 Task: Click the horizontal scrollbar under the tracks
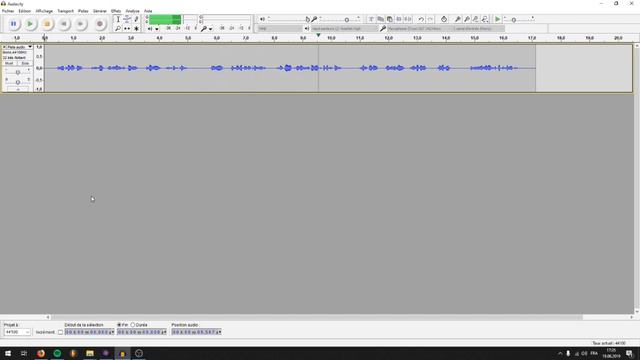(x=317, y=317)
